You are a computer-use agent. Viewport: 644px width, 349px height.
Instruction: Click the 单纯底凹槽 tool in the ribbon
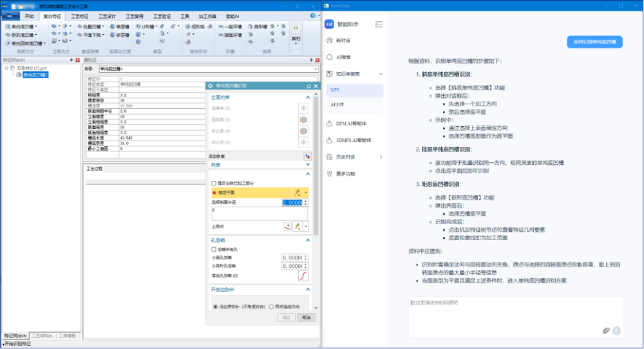[x=21, y=26]
